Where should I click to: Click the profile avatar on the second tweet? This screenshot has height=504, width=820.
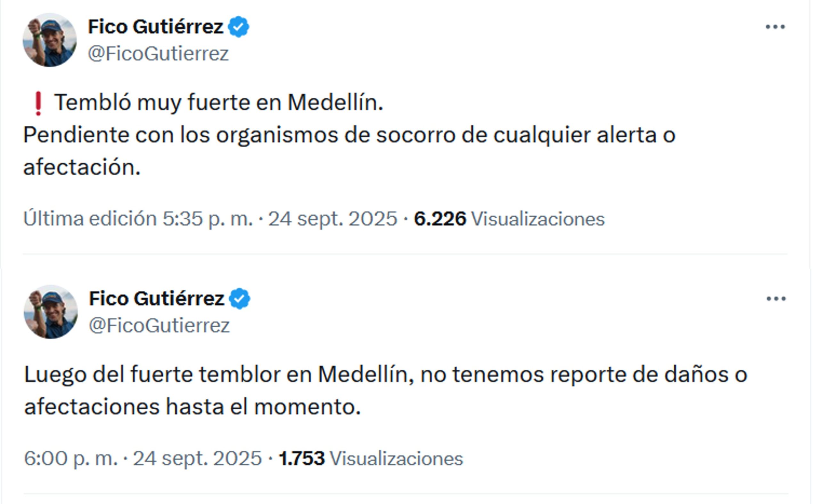tap(51, 312)
